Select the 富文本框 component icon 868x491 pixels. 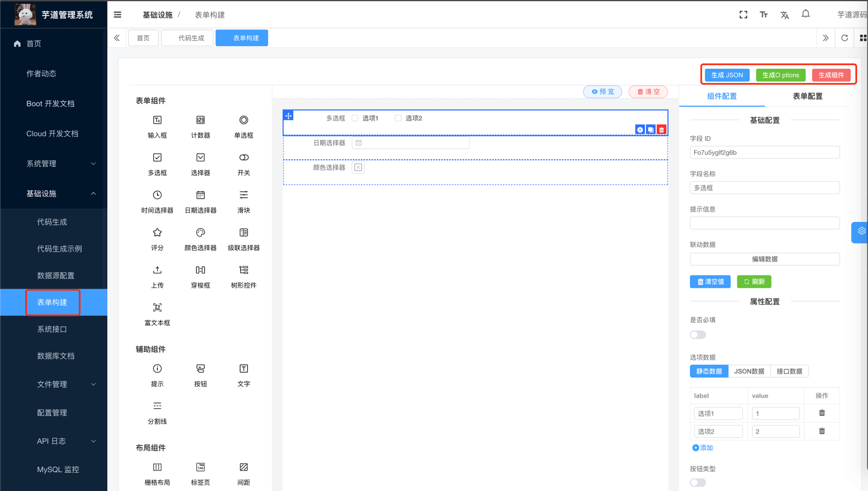[x=157, y=307]
